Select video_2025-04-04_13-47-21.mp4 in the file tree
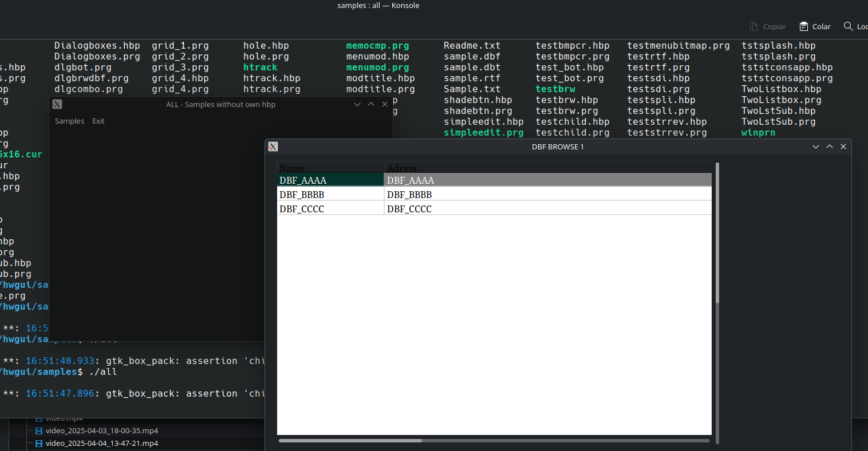Viewport: 868px width, 451px height. click(x=102, y=444)
